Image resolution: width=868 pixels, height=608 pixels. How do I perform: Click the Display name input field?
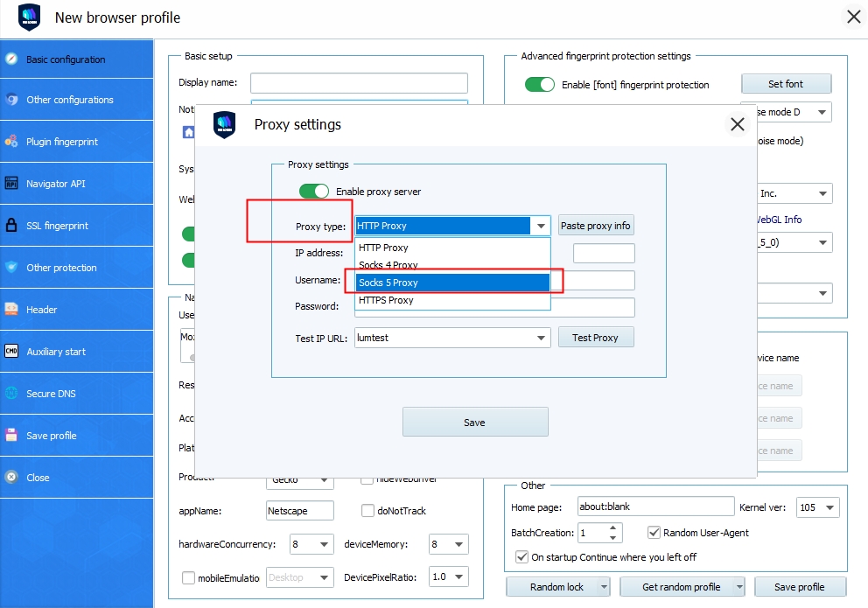[359, 83]
